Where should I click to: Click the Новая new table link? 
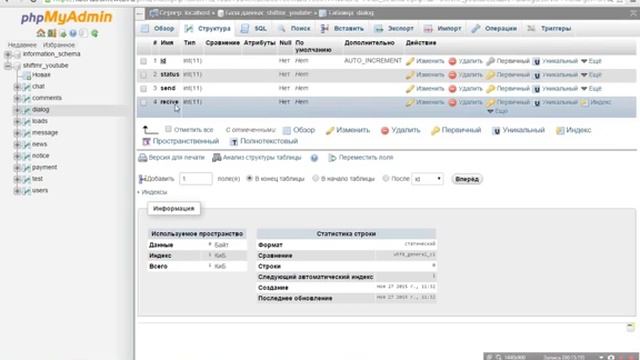pyautogui.click(x=41, y=75)
